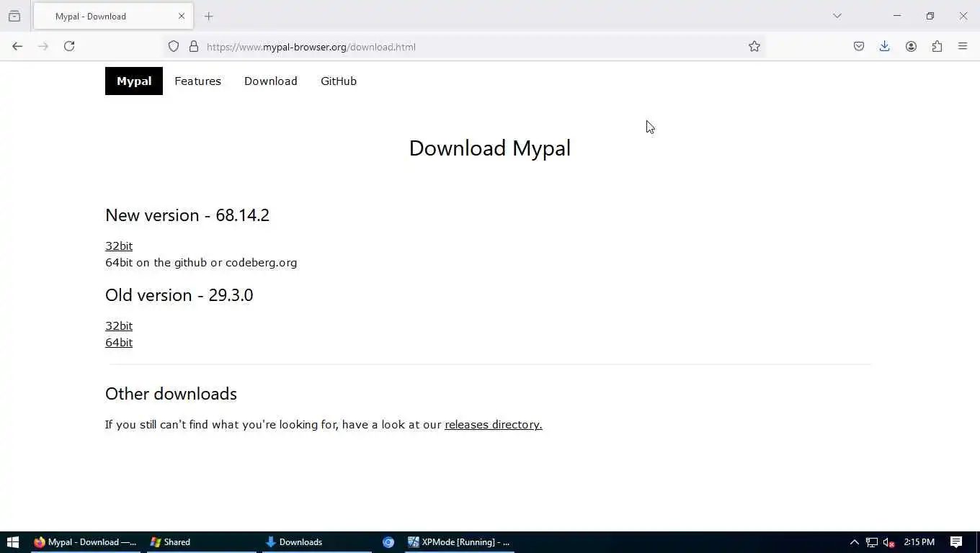980x553 pixels.
Task: Open the 2:15 PM clock
Action: 919,542
